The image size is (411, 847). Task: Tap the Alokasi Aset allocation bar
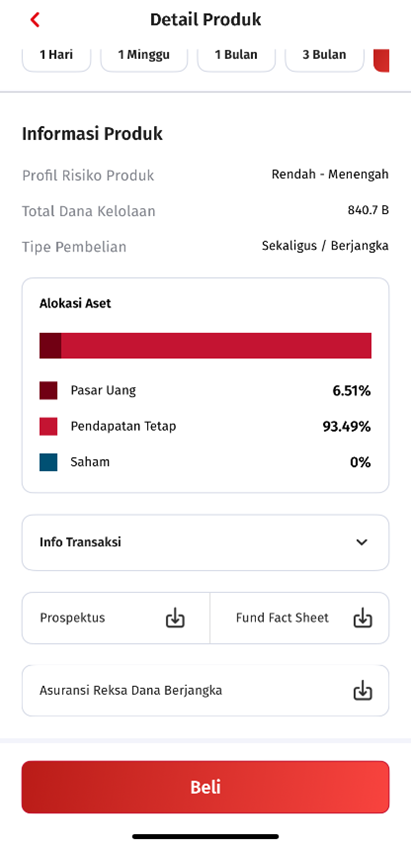205,345
